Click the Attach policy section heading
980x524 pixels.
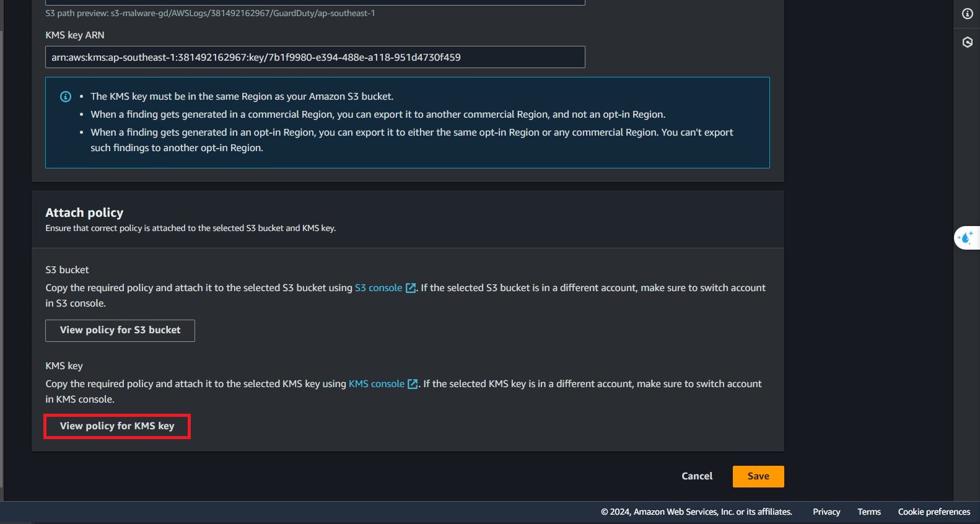coord(84,212)
